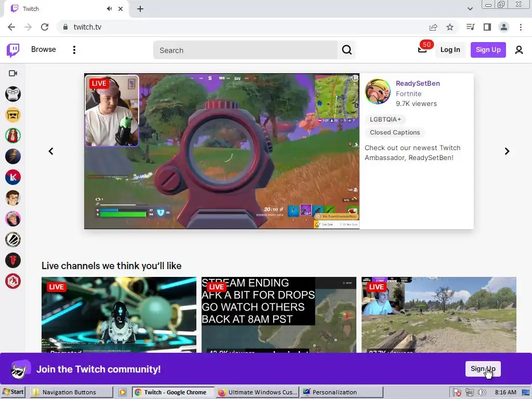Open the three-dot more menu beside Browse
This screenshot has width=532, height=399.
point(74,50)
